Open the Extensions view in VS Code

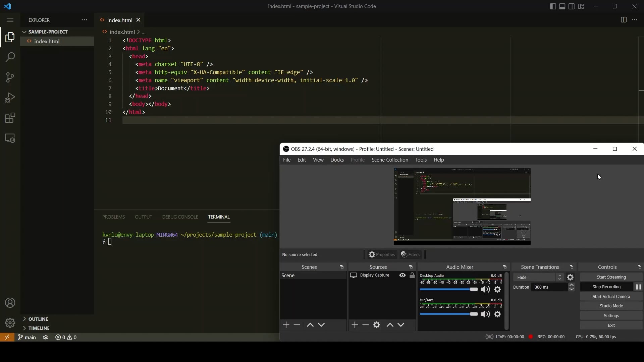(10, 118)
